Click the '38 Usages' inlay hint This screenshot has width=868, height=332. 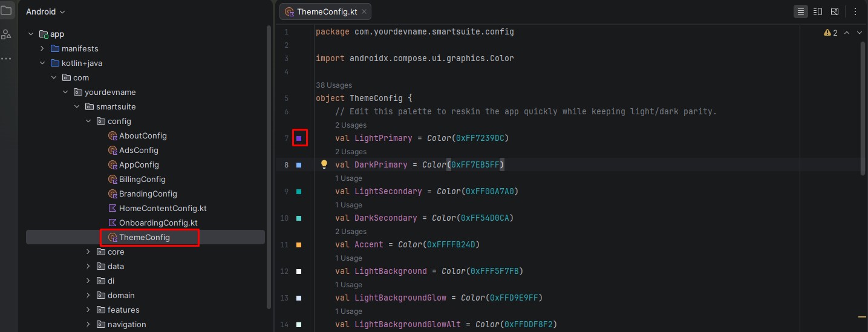[x=334, y=85]
